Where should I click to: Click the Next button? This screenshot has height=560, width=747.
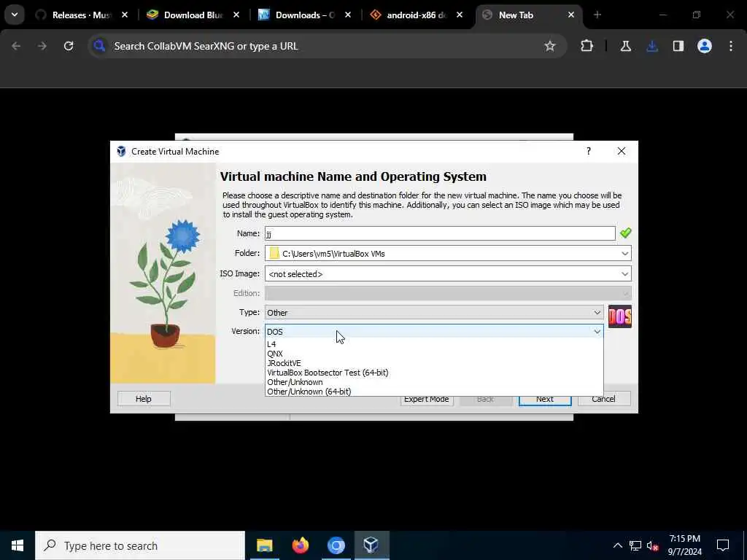click(x=544, y=399)
